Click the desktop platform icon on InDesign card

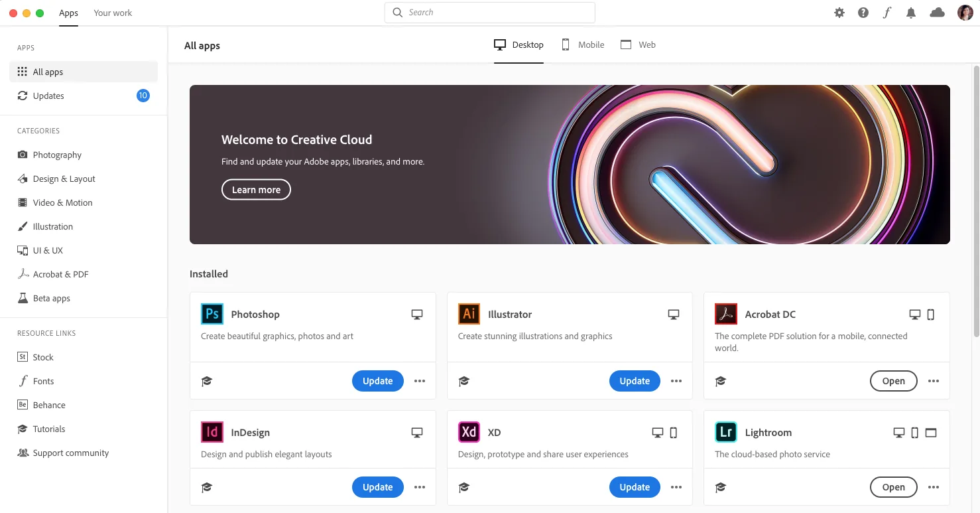pos(417,433)
